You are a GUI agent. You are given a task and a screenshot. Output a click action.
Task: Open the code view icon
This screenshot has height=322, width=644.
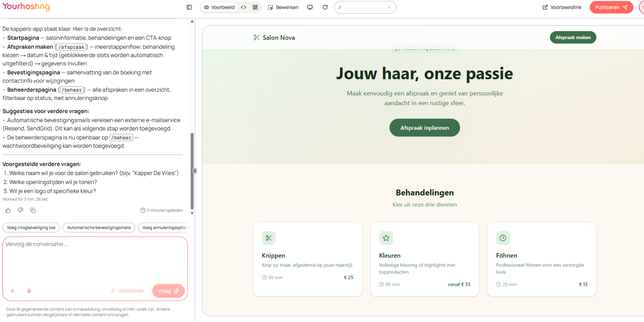coord(244,7)
